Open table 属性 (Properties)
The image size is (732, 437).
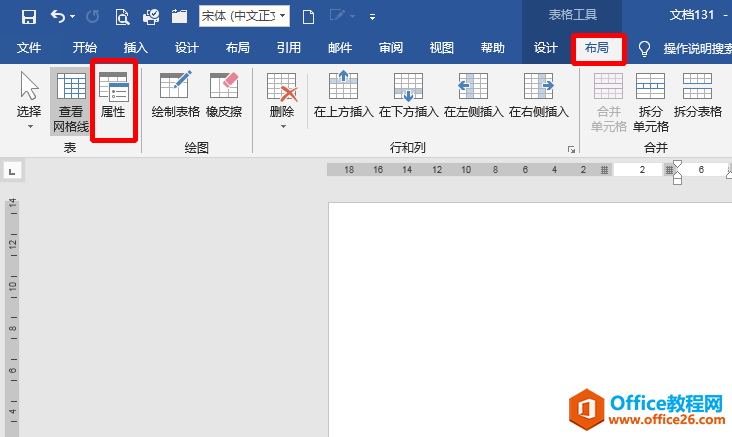(113, 97)
